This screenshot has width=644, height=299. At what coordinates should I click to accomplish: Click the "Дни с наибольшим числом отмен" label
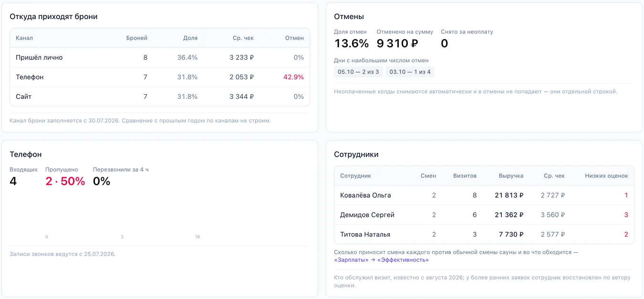381,61
